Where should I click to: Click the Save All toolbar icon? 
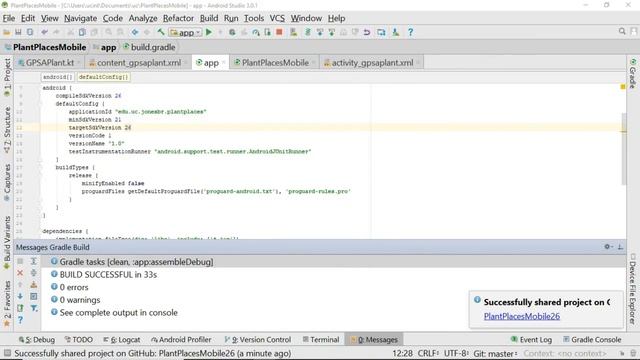[18, 32]
